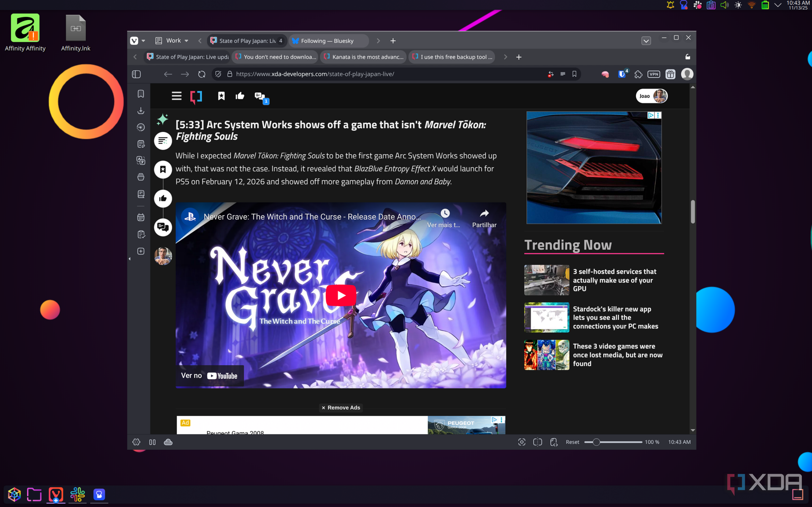
Task: Open the Joao profile menu
Action: (x=652, y=96)
